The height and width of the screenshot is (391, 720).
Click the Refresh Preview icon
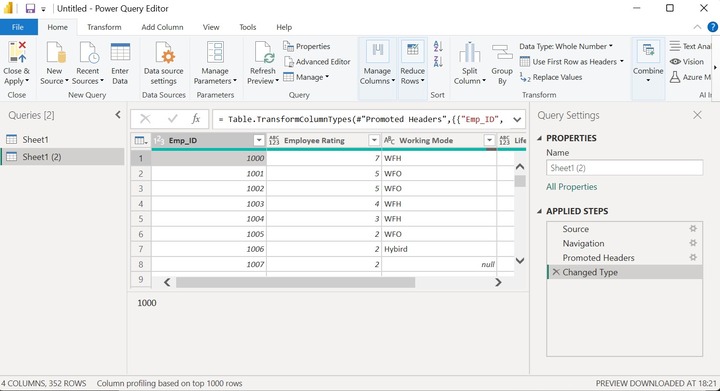(264, 52)
